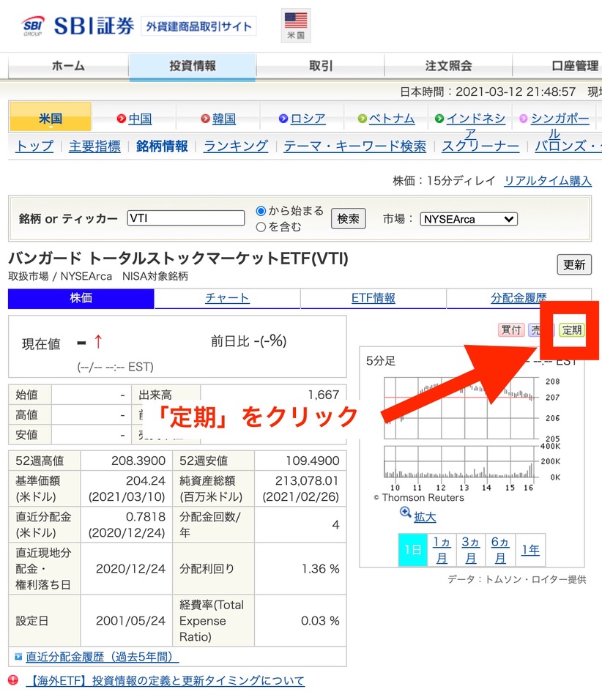Select the から始まる radio button
Image resolution: width=602 pixels, height=700 pixels.
(261, 211)
